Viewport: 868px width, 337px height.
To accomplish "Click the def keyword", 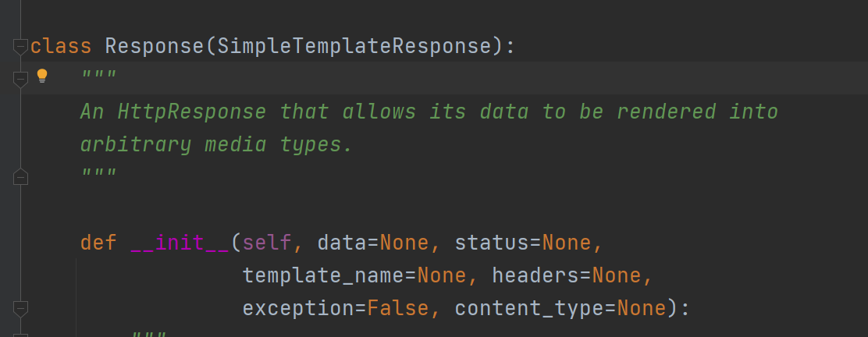I will (98, 243).
